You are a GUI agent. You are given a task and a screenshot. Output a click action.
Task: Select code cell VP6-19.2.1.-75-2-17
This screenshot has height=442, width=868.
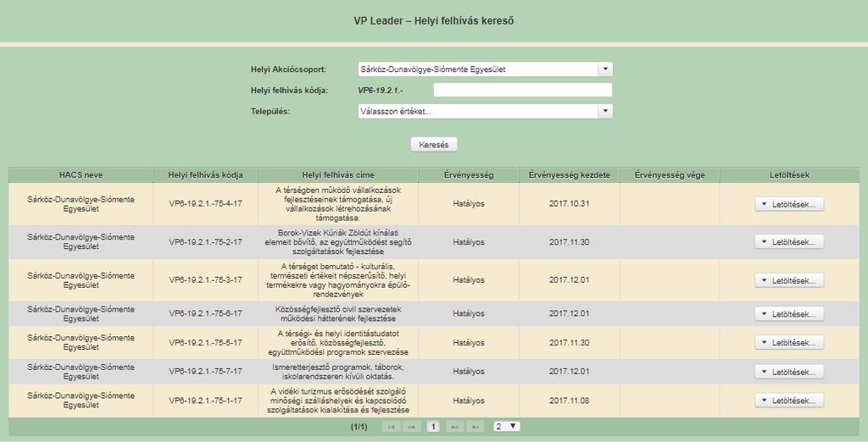(205, 241)
